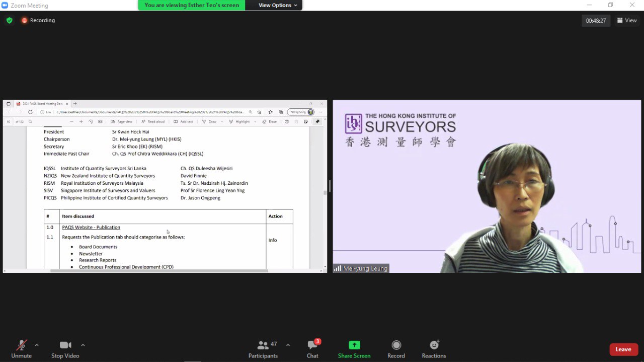This screenshot has width=644, height=362.
Task: Change layout with the View button
Action: (627, 21)
